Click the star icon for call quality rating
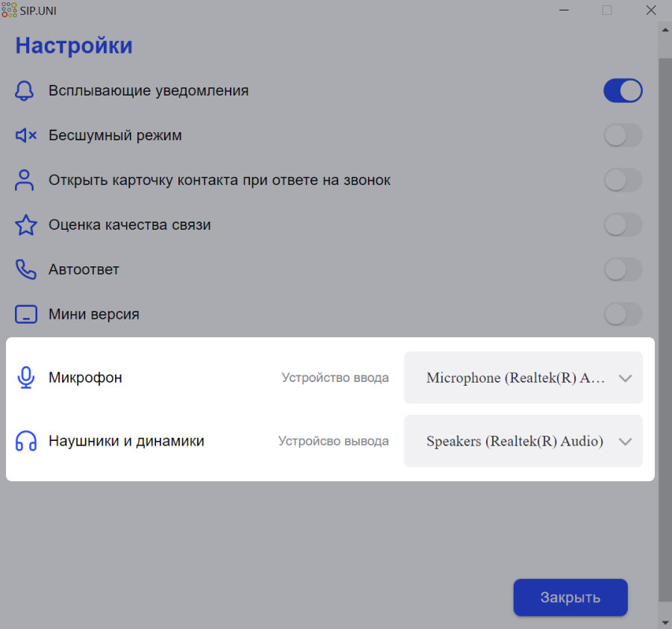Viewport: 672px width, 629px height. click(x=26, y=225)
